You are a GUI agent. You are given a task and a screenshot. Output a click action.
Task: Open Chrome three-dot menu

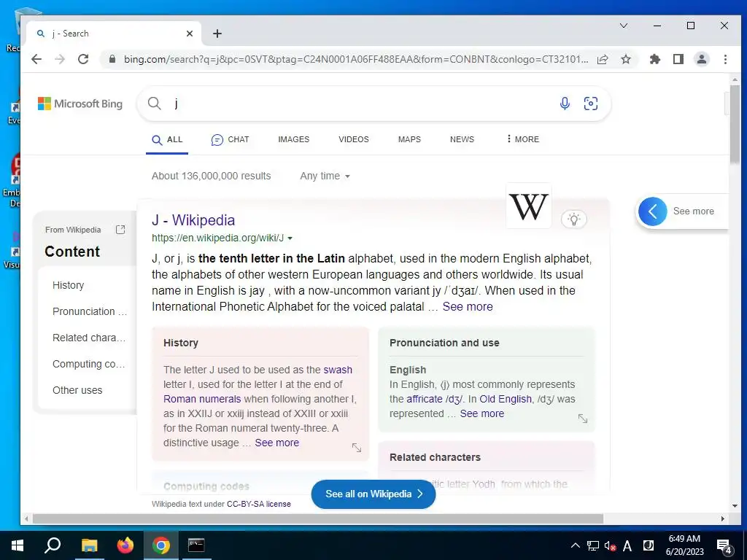(x=725, y=59)
